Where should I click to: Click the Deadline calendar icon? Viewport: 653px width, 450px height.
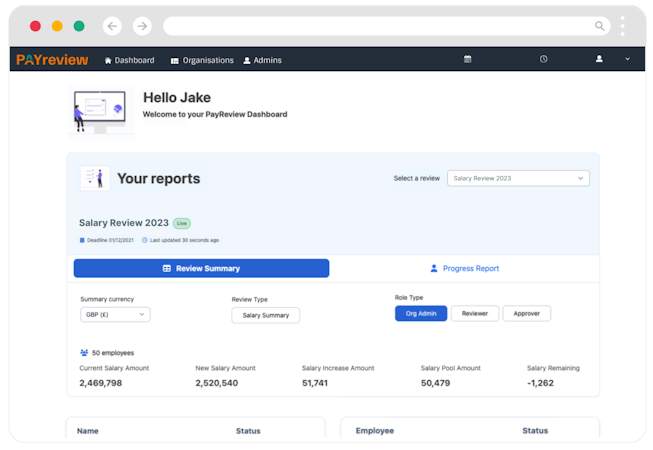[x=82, y=240]
